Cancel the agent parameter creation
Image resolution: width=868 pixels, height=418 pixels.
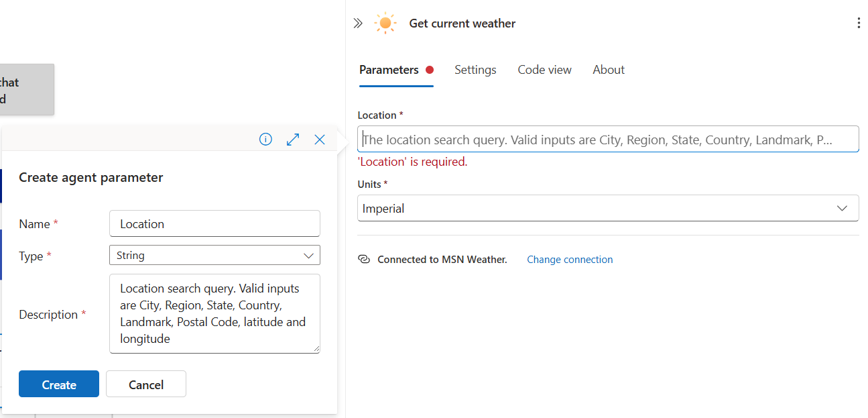[x=145, y=384]
